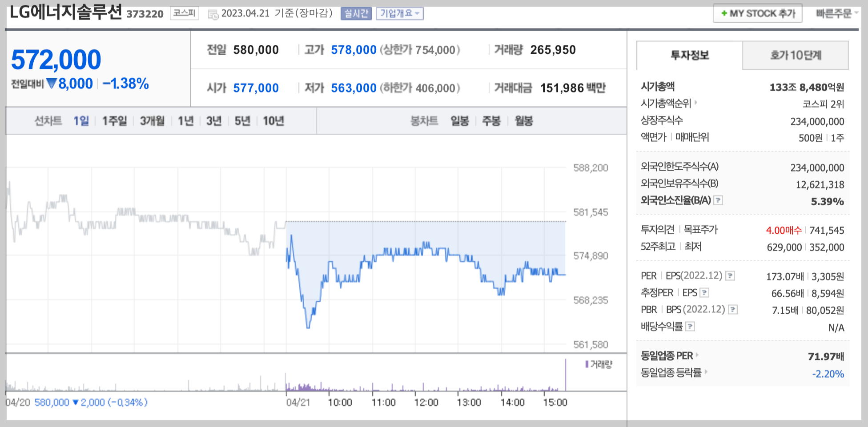Click 코스피 2위 ranking value

pos(823,104)
